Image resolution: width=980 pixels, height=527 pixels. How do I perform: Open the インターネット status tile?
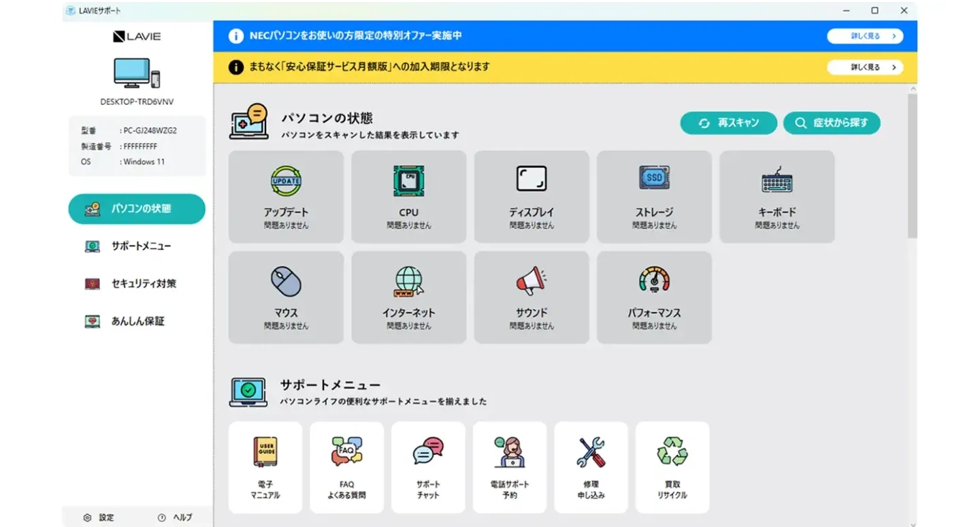(408, 298)
